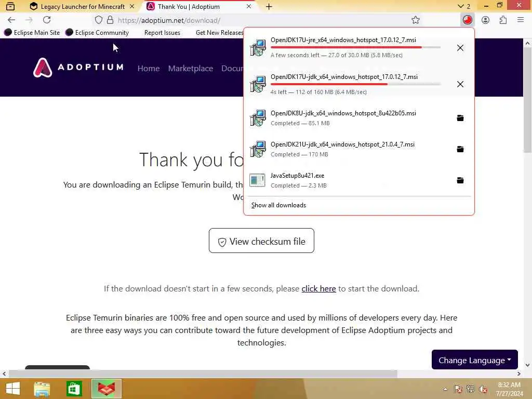Follow the 'click here' download link
Image resolution: width=532 pixels, height=399 pixels.
(x=318, y=289)
